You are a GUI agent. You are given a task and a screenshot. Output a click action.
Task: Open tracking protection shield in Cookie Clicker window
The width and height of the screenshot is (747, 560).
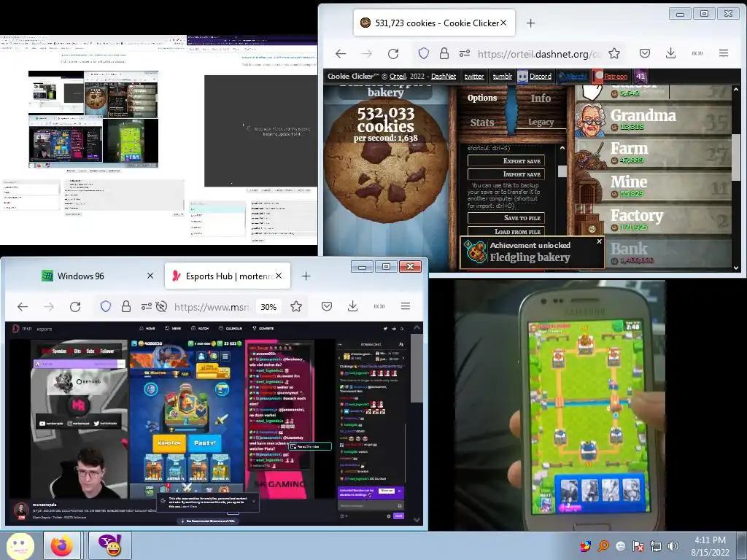424,53
